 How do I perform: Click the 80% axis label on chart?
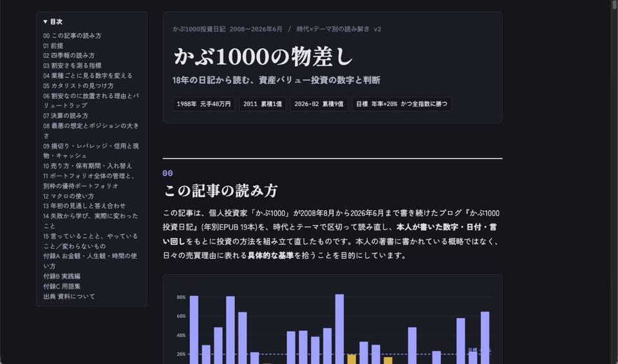point(181,297)
